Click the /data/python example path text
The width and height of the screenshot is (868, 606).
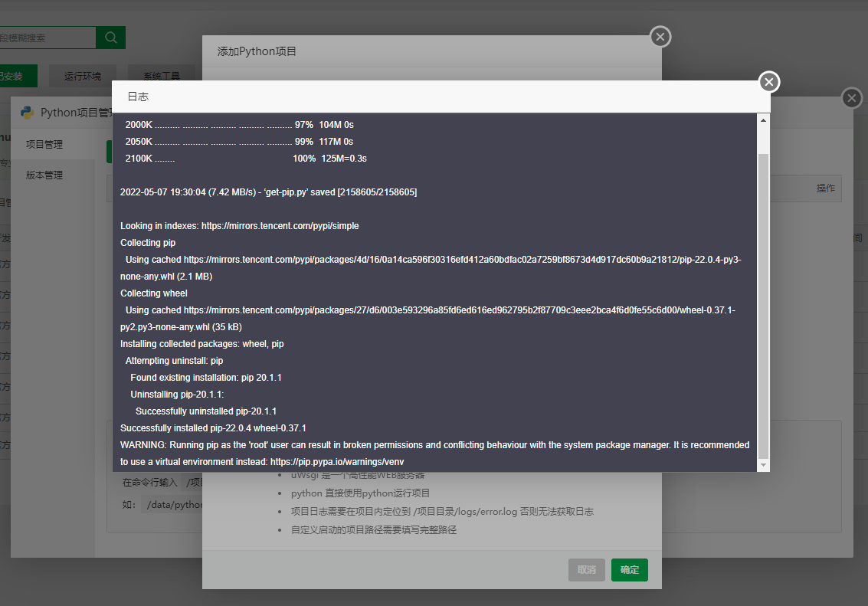[x=175, y=505]
